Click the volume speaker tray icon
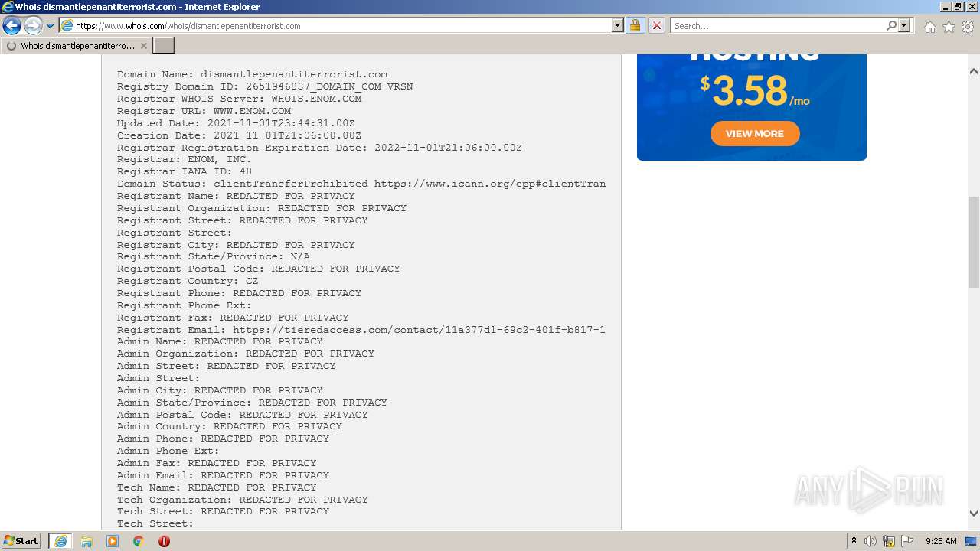This screenshot has width=980, height=551. (871, 541)
